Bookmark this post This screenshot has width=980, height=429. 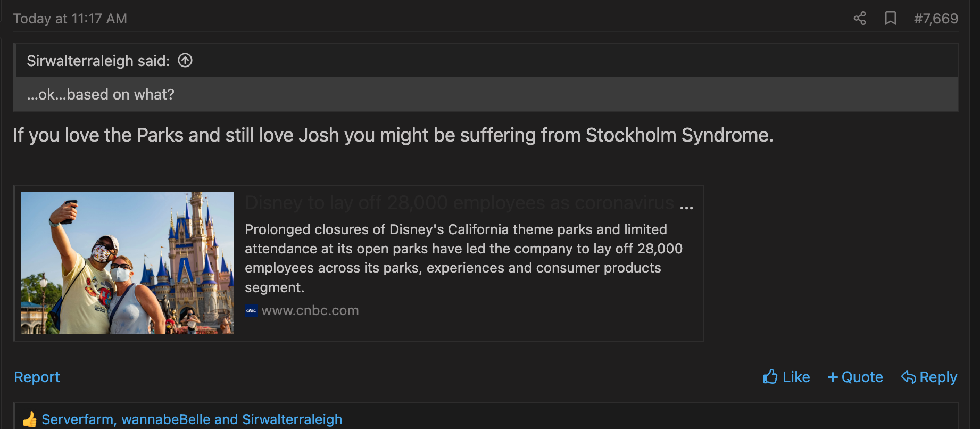(890, 19)
